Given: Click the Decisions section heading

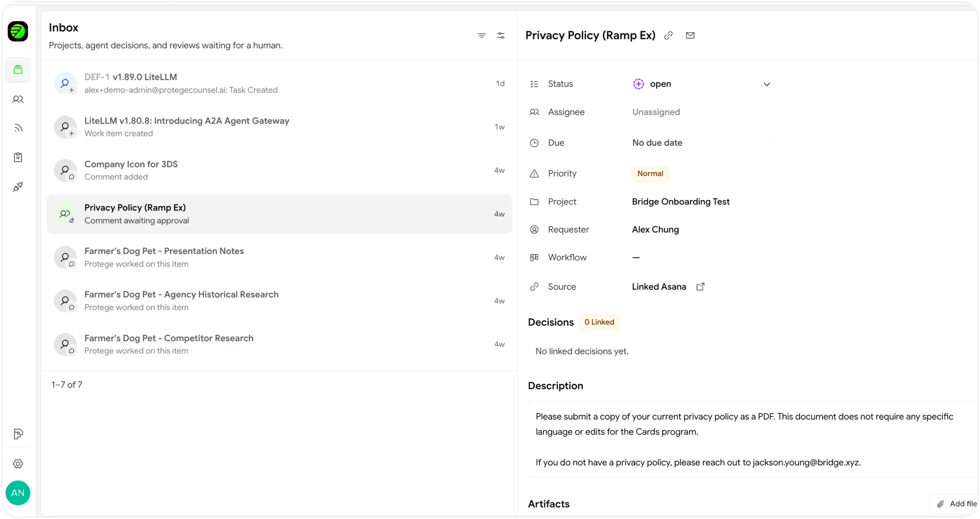Looking at the screenshot, I should 551,322.
